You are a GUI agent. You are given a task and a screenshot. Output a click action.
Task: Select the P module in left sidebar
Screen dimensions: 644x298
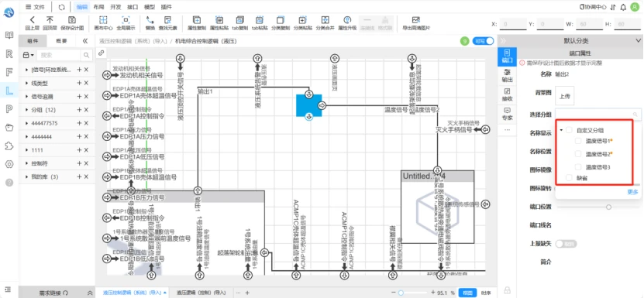pyautogui.click(x=9, y=109)
